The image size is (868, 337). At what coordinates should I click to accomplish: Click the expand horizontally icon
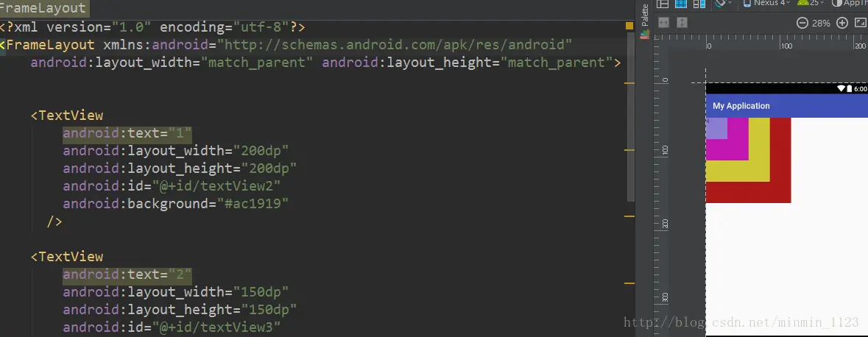[x=663, y=23]
